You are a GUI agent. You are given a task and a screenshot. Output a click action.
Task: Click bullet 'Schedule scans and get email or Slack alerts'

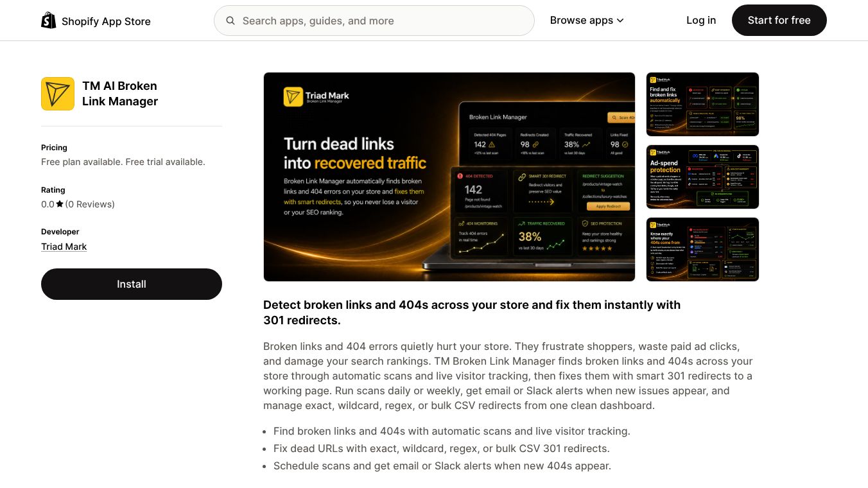(442, 466)
